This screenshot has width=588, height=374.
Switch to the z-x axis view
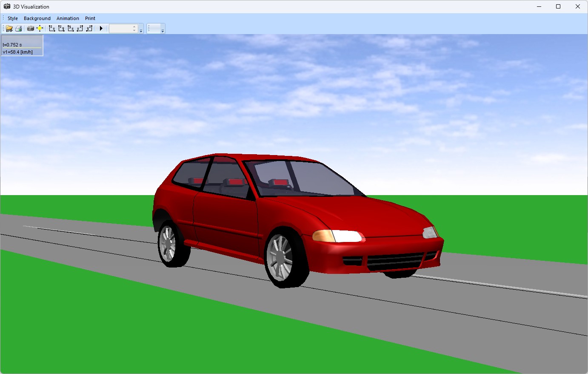pyautogui.click(x=52, y=28)
